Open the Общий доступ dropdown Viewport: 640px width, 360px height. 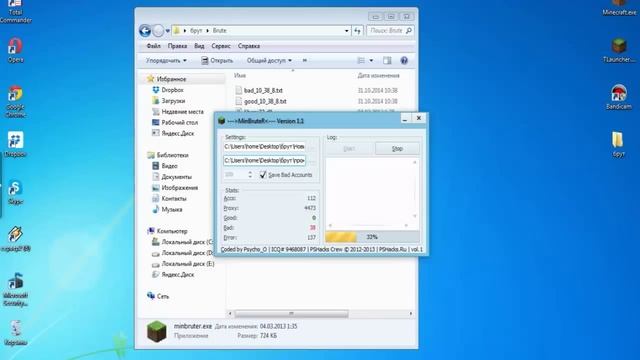[269, 60]
